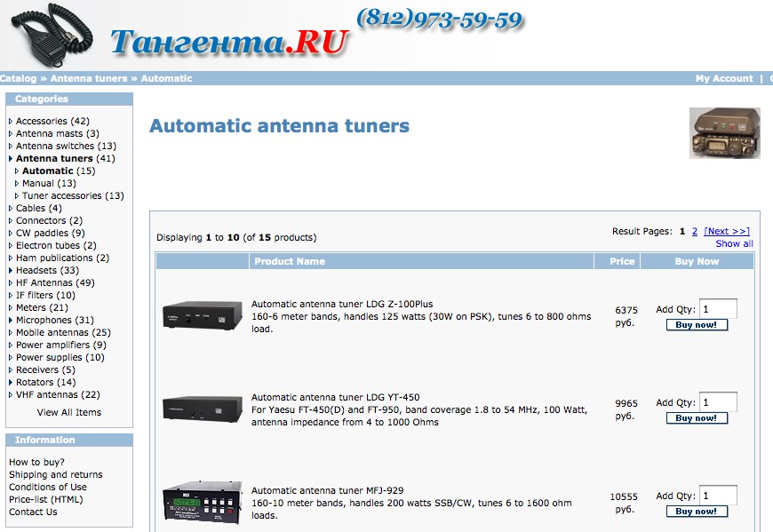Select Manual (13) subcategory

tap(49, 183)
